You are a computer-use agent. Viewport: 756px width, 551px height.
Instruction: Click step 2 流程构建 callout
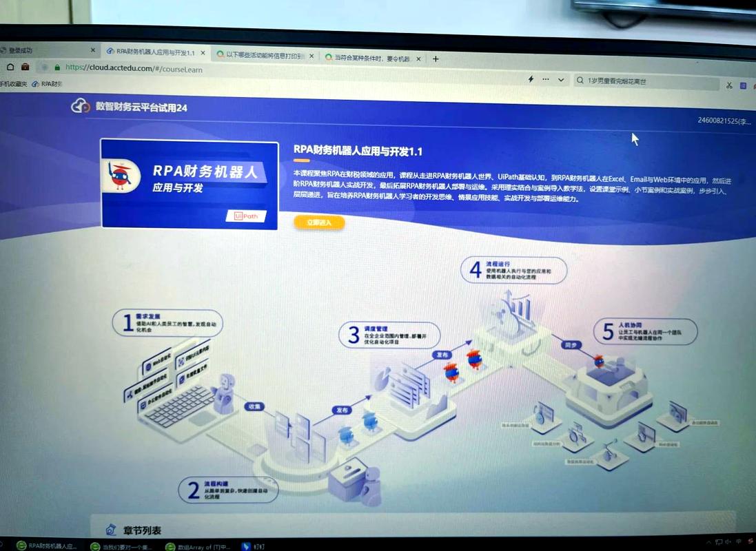coord(228,490)
